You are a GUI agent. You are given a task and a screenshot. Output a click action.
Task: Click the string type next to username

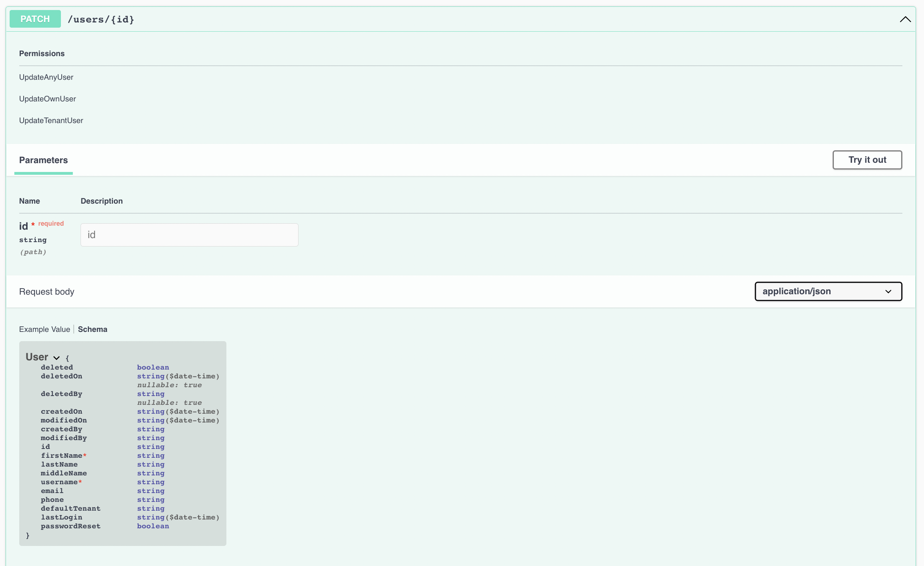coord(151,482)
